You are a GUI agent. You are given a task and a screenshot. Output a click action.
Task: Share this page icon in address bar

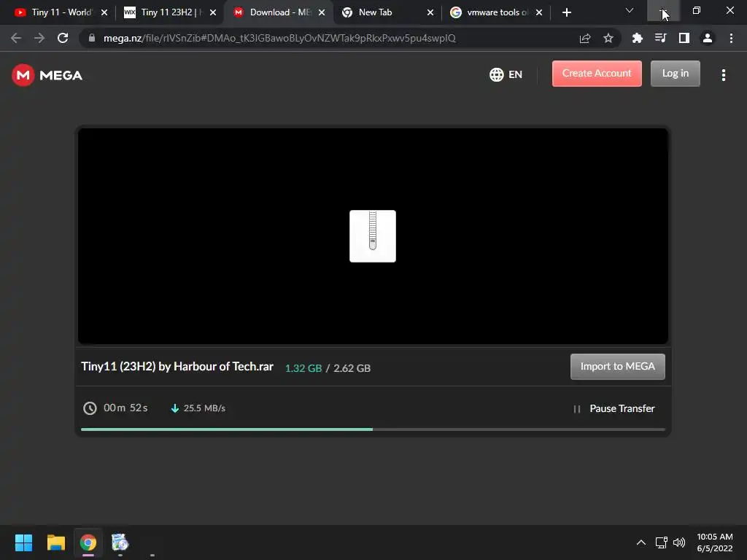[x=585, y=38]
